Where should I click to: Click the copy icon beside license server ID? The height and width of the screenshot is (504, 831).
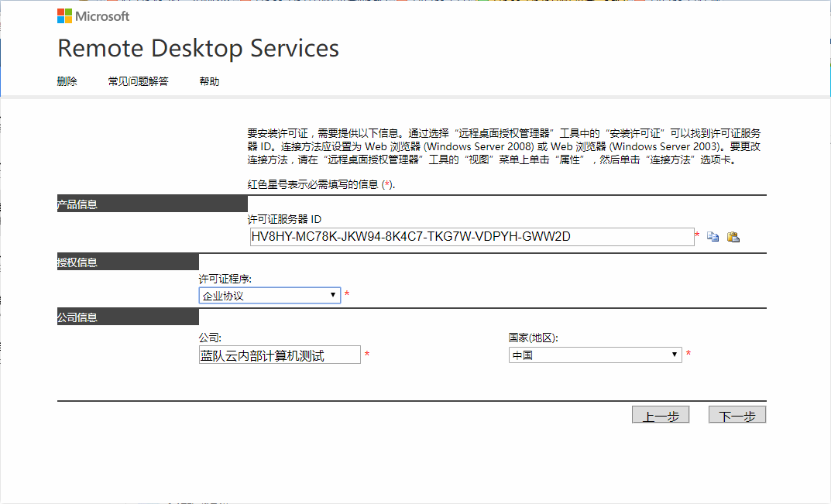coord(713,237)
